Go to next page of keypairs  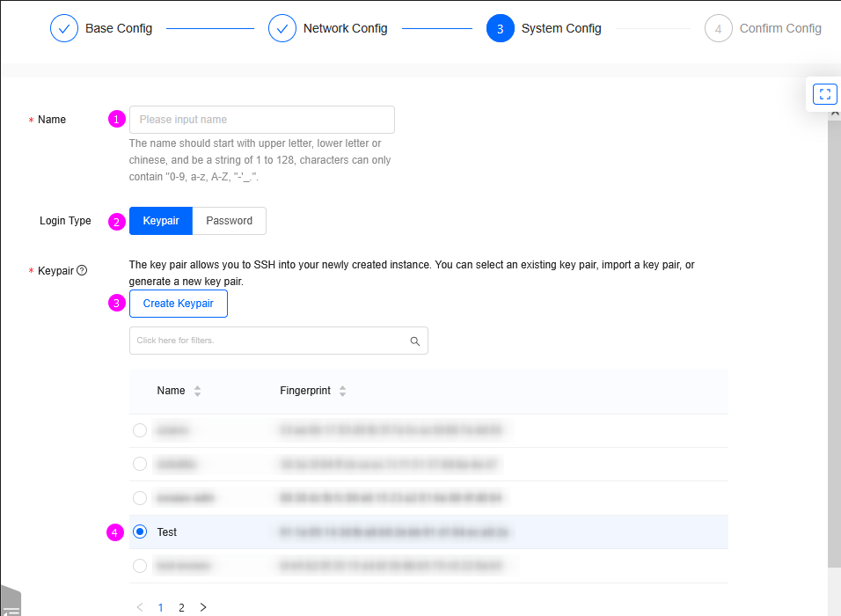pos(203,607)
